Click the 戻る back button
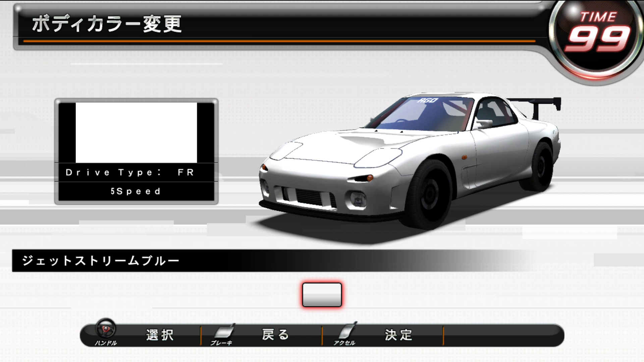This screenshot has width=644, height=362. tap(275, 335)
